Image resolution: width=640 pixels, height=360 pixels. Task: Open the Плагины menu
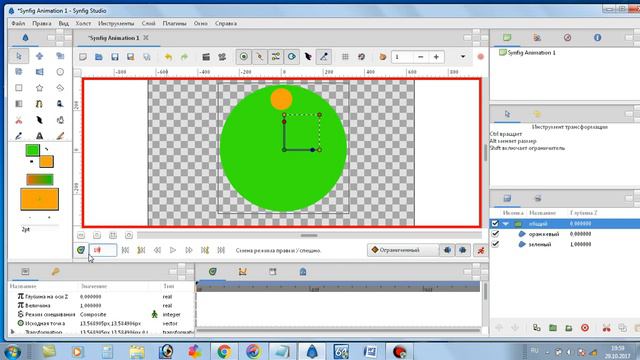click(x=175, y=23)
